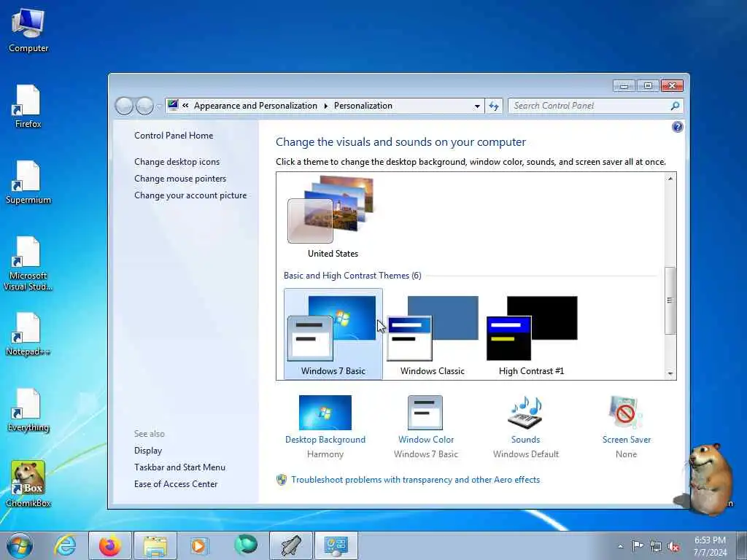747x560 pixels.
Task: Apply the Windows Classic theme
Action: pyautogui.click(x=432, y=334)
